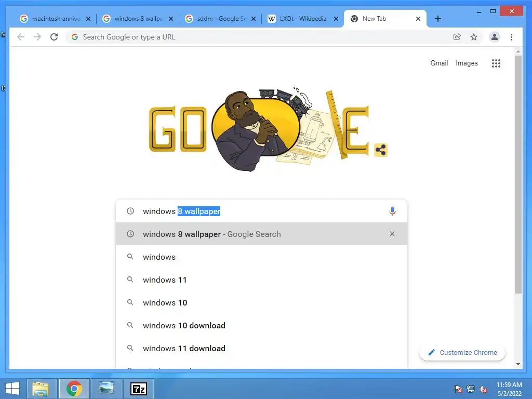This screenshot has width=532, height=399.
Task: Open Chrome's three-dot menu
Action: click(x=511, y=37)
